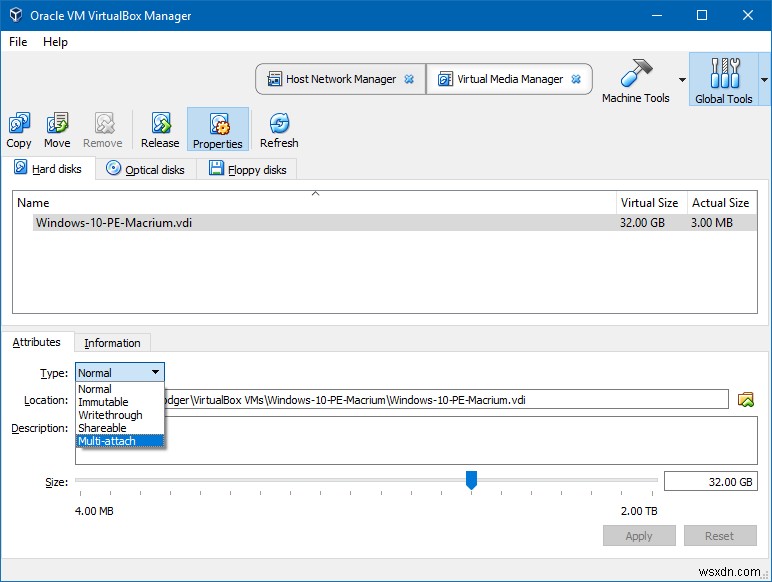The width and height of the screenshot is (772, 582).
Task: Click the 32.00 GB virtual size cell
Action: (x=642, y=223)
